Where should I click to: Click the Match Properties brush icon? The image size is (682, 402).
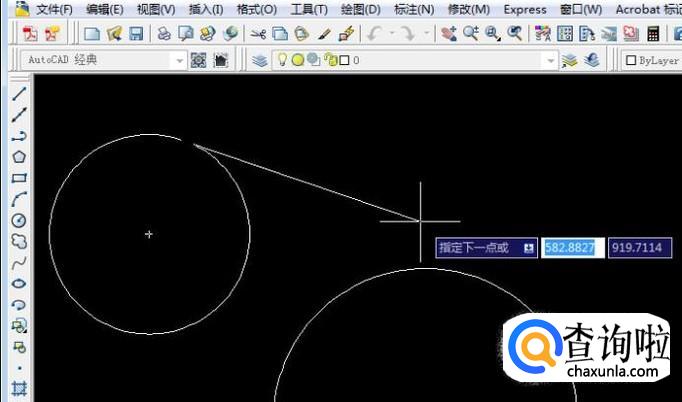click(324, 34)
